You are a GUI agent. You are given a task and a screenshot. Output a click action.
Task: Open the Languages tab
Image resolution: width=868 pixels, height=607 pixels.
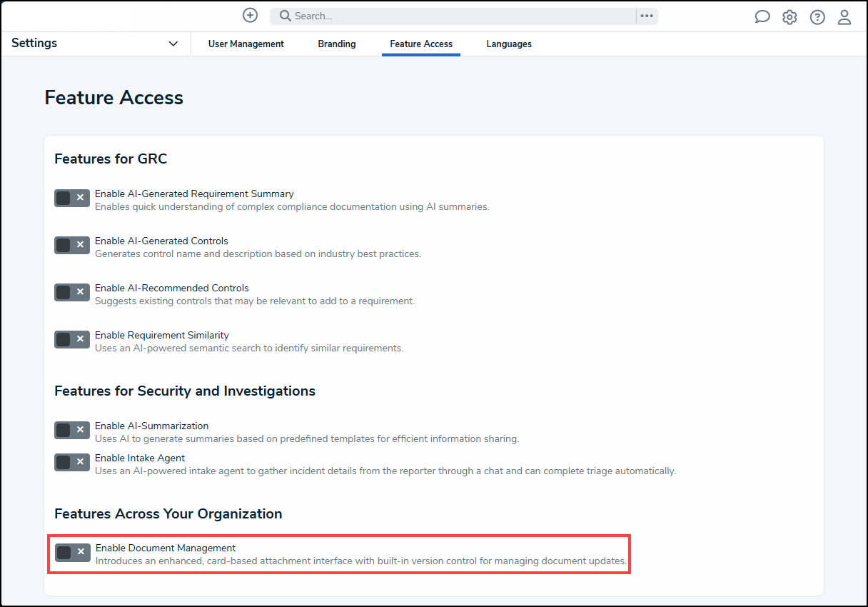pos(509,44)
